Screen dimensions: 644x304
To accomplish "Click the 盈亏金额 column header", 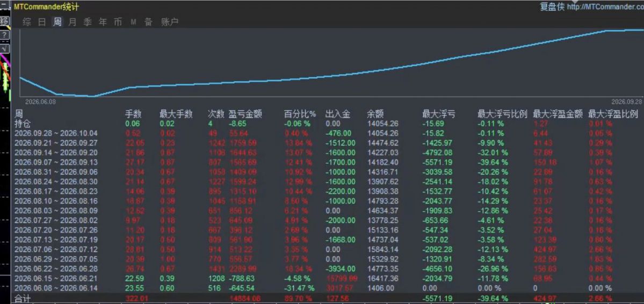I will click(245, 114).
